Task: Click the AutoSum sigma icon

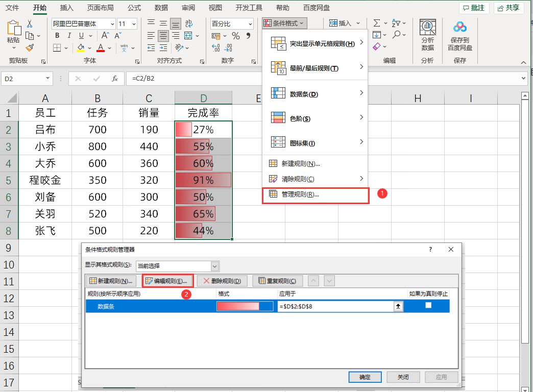Action: (377, 23)
